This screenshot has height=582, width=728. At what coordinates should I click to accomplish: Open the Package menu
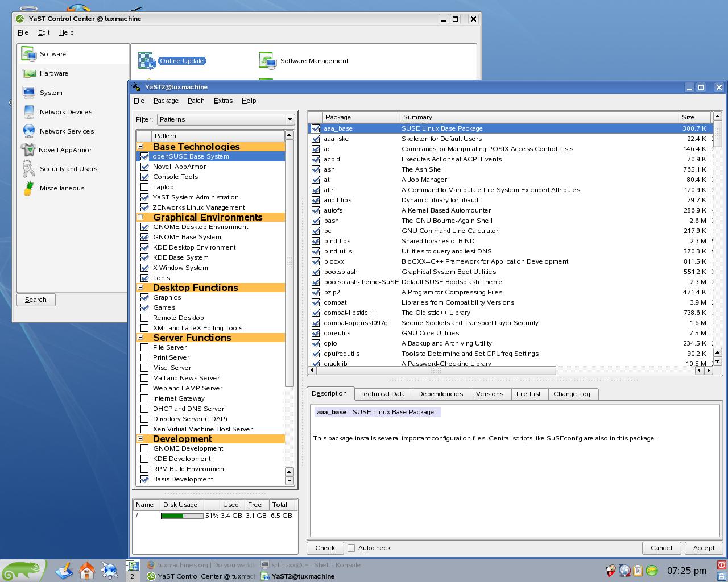[166, 101]
